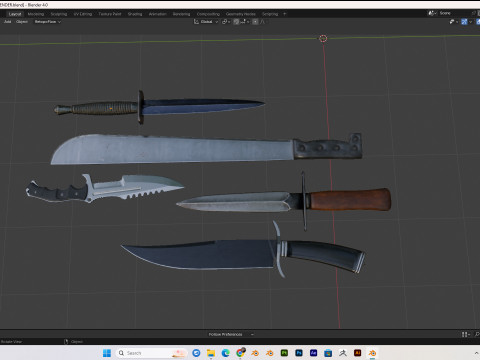Open the blue round app in taskbar
Screen dimensions: 480x360
(196, 353)
